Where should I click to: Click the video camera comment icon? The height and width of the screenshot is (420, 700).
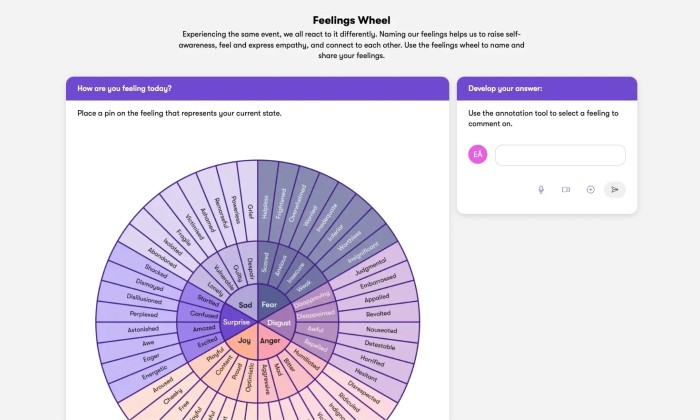(565, 189)
